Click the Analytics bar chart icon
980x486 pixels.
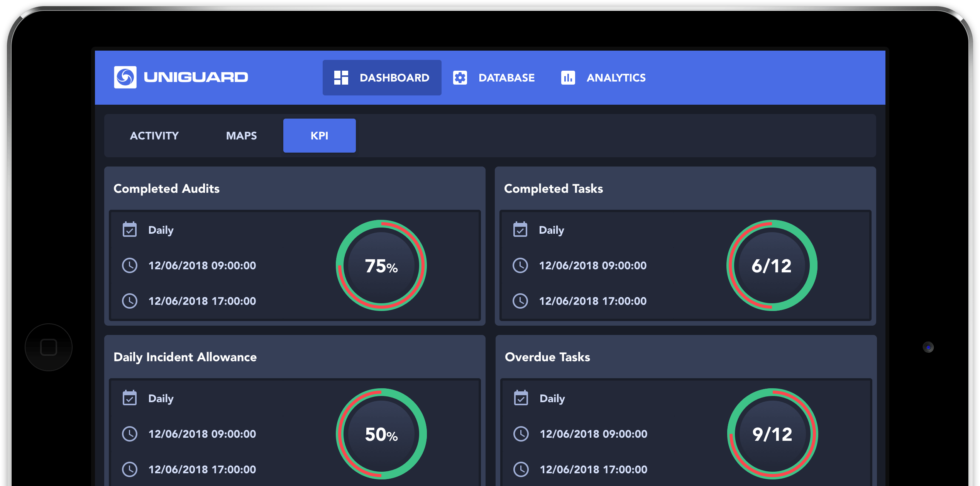click(568, 78)
